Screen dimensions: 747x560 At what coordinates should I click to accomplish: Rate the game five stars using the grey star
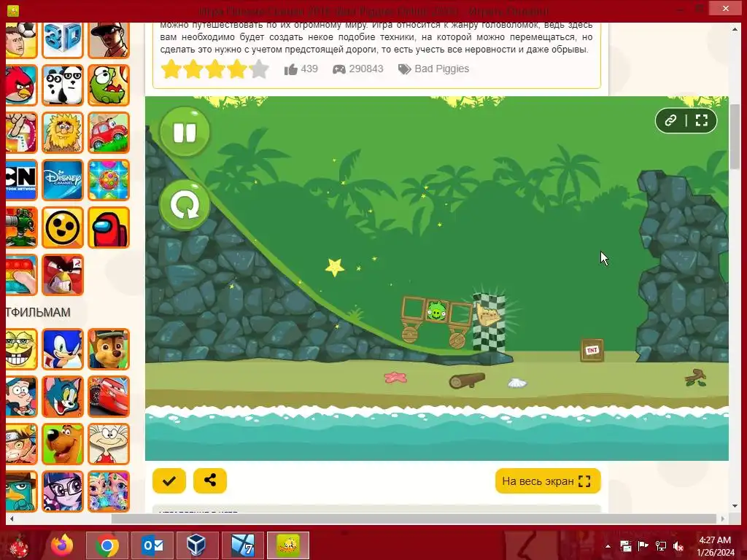pos(259,69)
